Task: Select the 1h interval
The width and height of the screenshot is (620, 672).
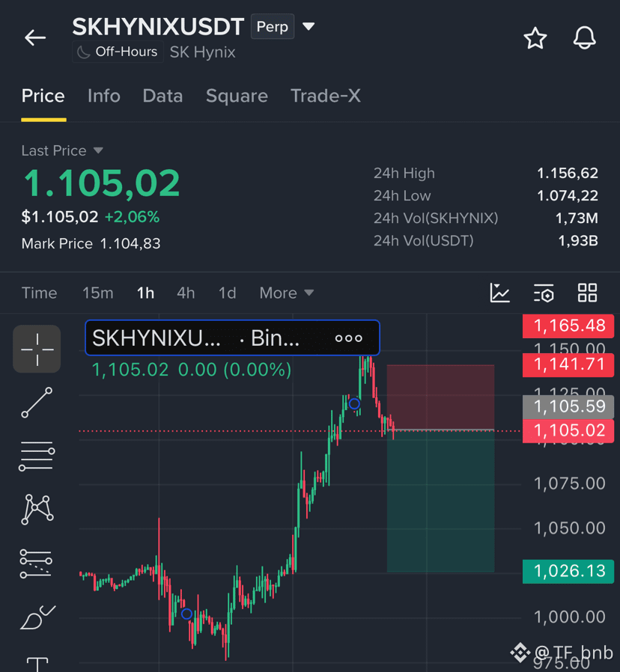Action: 145,293
